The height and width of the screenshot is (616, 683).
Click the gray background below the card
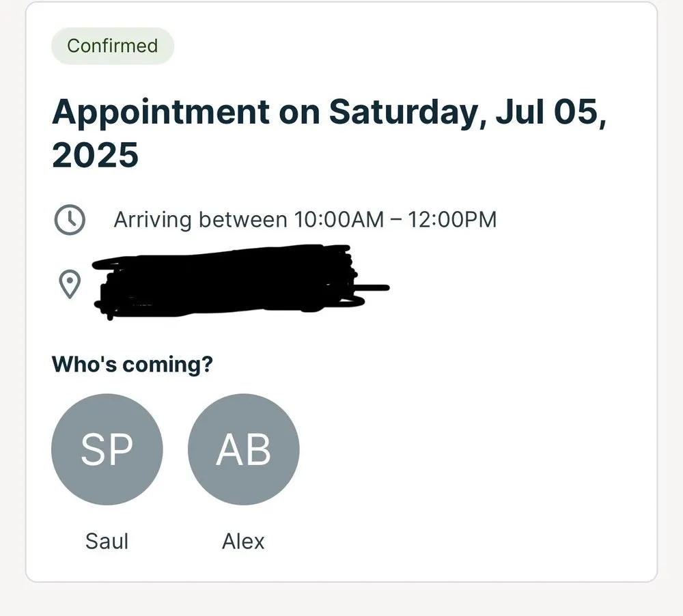tap(341, 600)
